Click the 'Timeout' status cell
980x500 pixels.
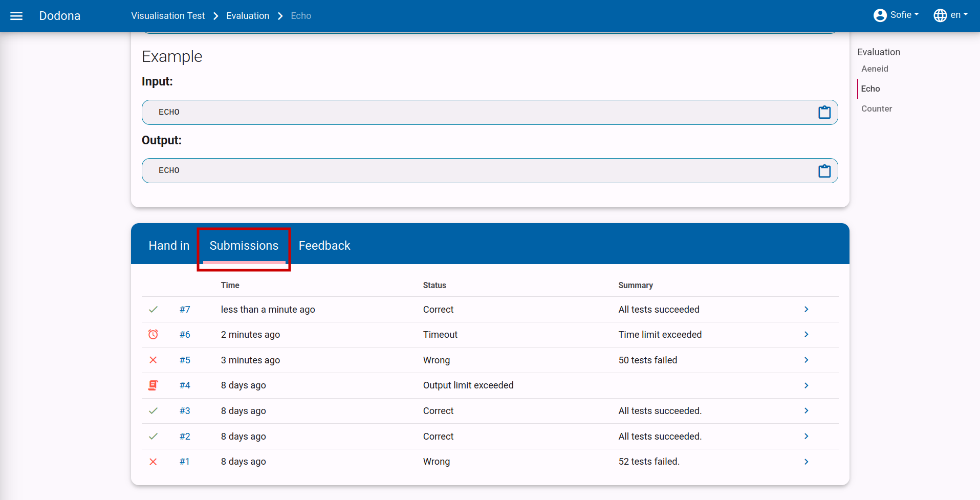point(440,334)
